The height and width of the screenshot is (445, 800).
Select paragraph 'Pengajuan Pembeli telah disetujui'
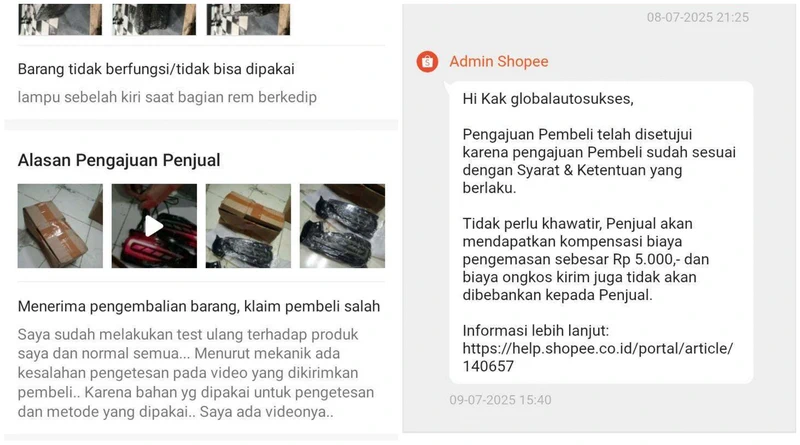tap(599, 161)
